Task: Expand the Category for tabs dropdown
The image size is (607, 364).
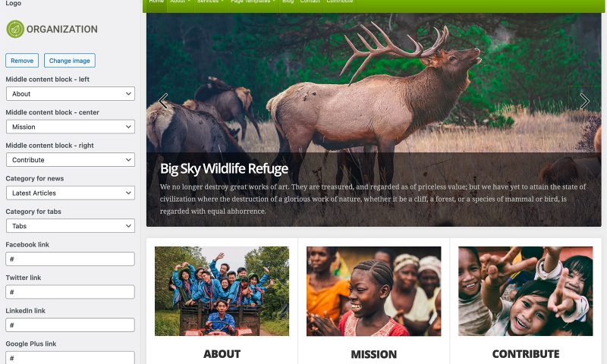Action: pos(71,226)
